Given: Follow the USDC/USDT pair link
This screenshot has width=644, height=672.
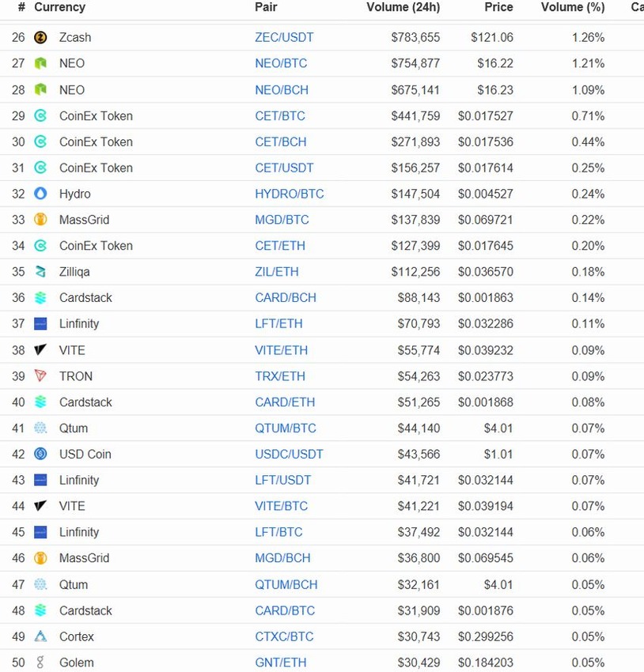Looking at the screenshot, I should coord(289,454).
